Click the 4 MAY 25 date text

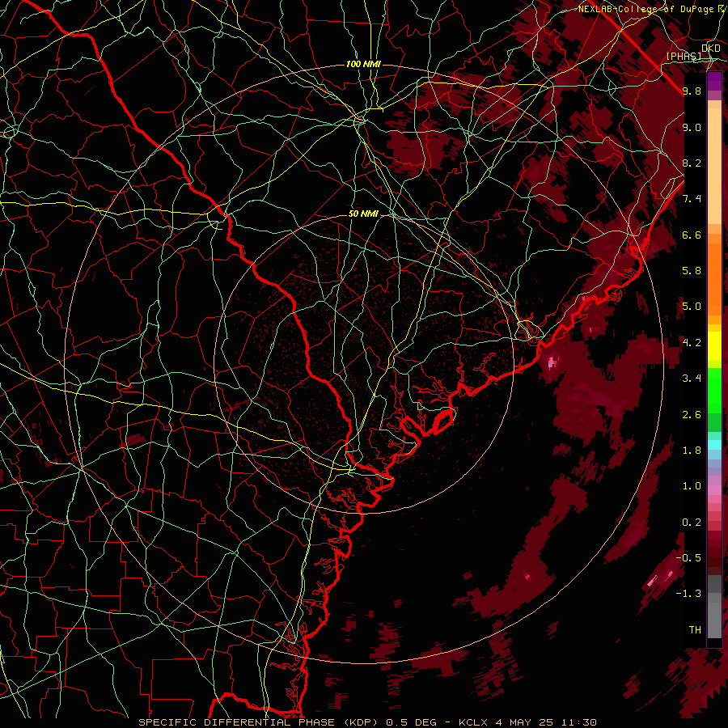[524, 722]
